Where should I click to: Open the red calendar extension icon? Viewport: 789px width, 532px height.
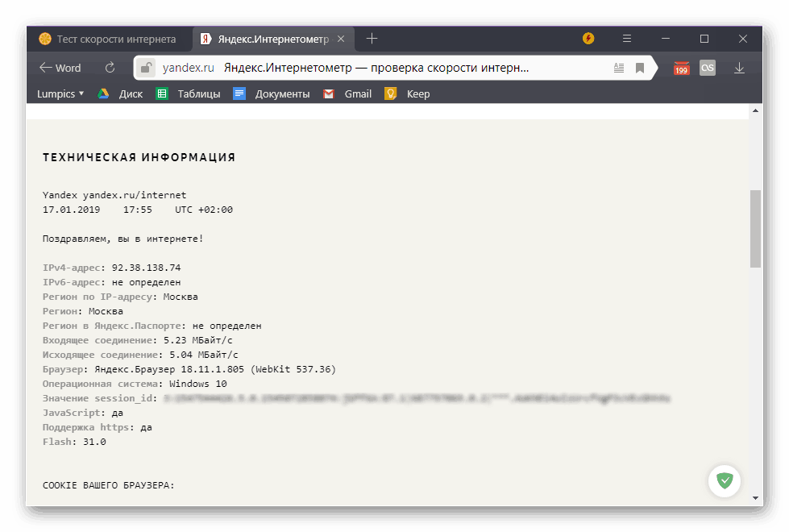pos(682,69)
